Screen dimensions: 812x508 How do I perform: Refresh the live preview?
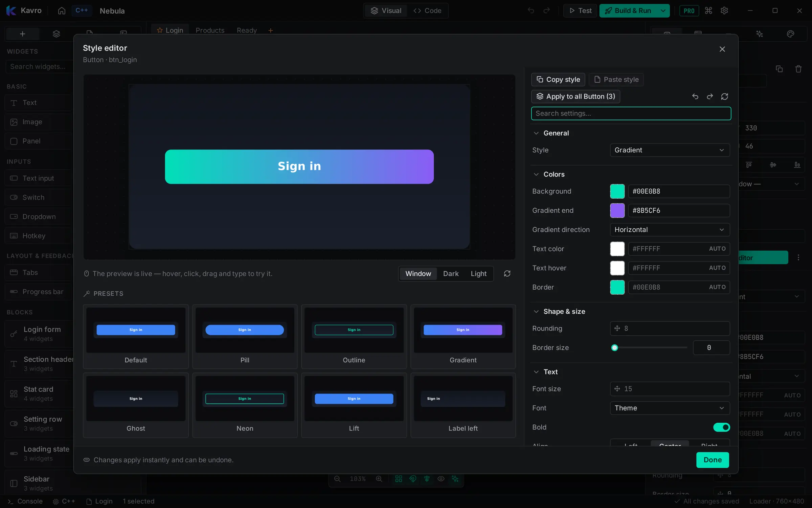click(x=507, y=274)
